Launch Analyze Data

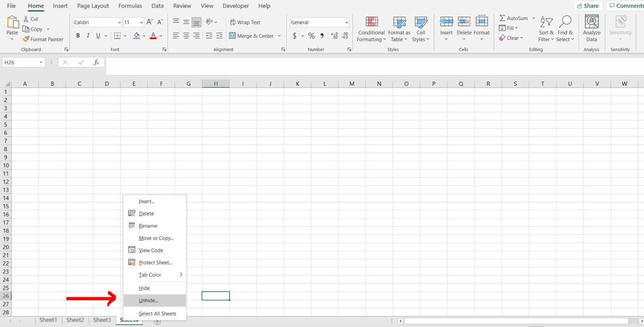pos(591,28)
